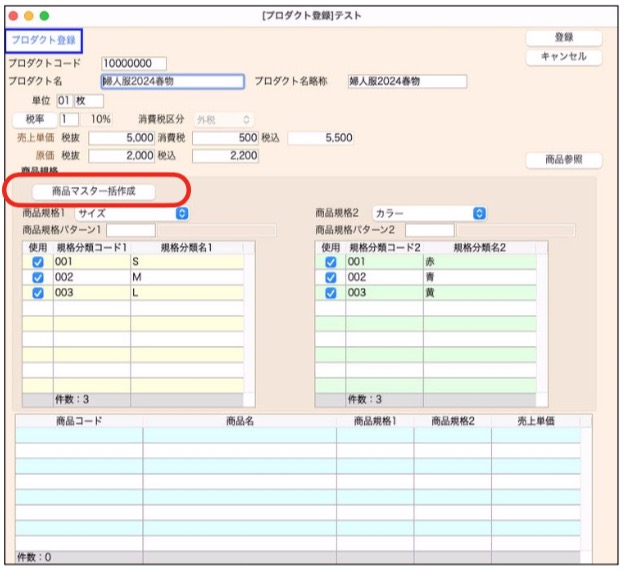Toggle checkbox for size L row

coord(38,293)
